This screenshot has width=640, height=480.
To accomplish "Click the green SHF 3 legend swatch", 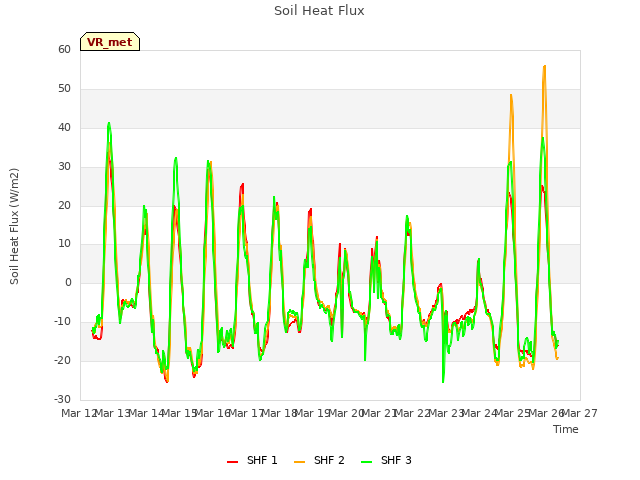I will click(367, 462).
